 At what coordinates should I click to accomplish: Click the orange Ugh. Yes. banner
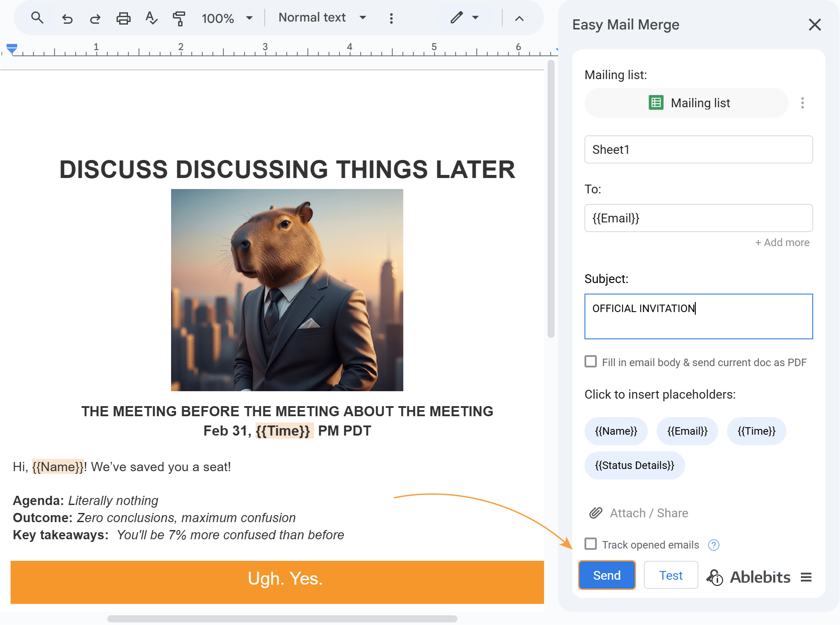coord(277,582)
